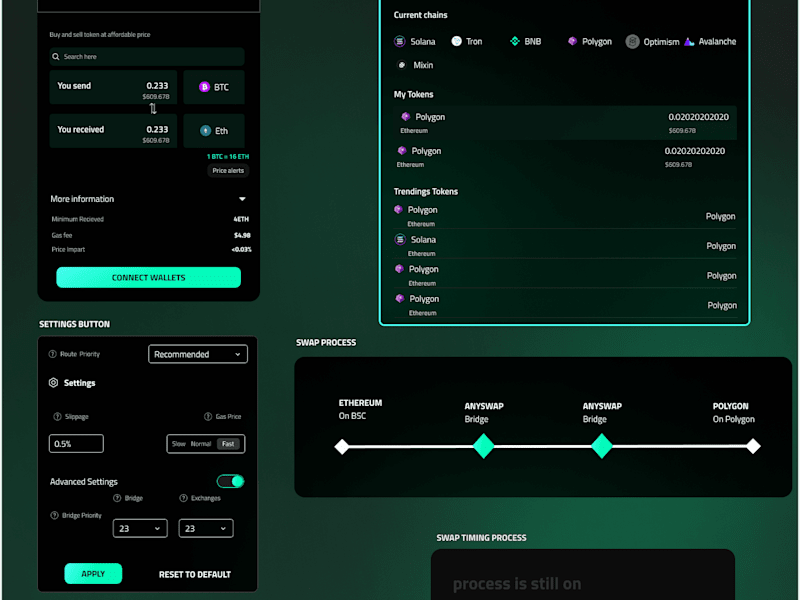The height and width of the screenshot is (600, 800).
Task: Click the Settings gear icon
Action: click(x=53, y=383)
